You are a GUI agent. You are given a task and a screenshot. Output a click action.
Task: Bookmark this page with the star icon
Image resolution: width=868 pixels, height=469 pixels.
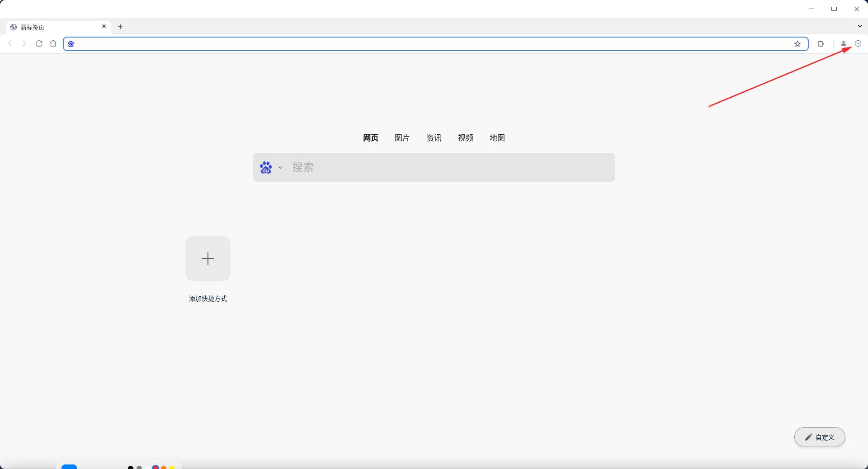coord(797,44)
